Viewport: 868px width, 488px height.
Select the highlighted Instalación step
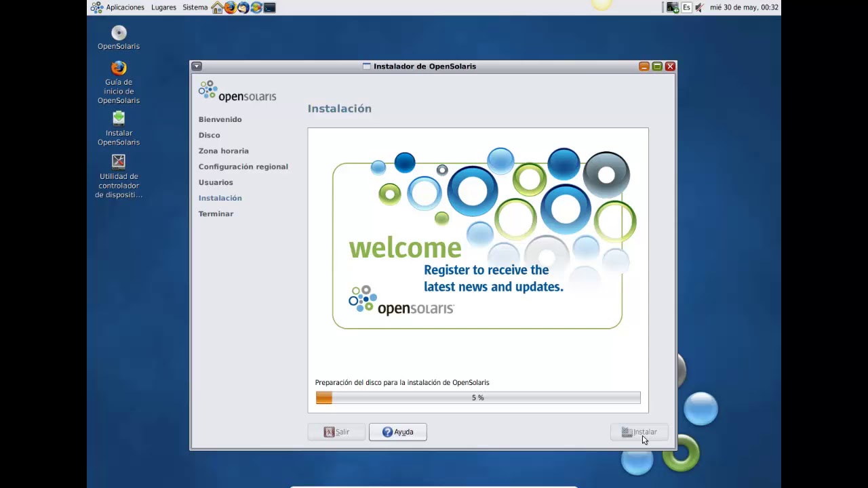coord(220,198)
